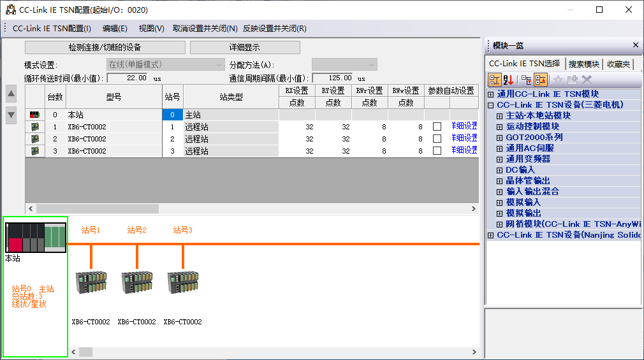Click the expand-all tree icon in module list
The height and width of the screenshot is (360, 644).
[x=526, y=80]
